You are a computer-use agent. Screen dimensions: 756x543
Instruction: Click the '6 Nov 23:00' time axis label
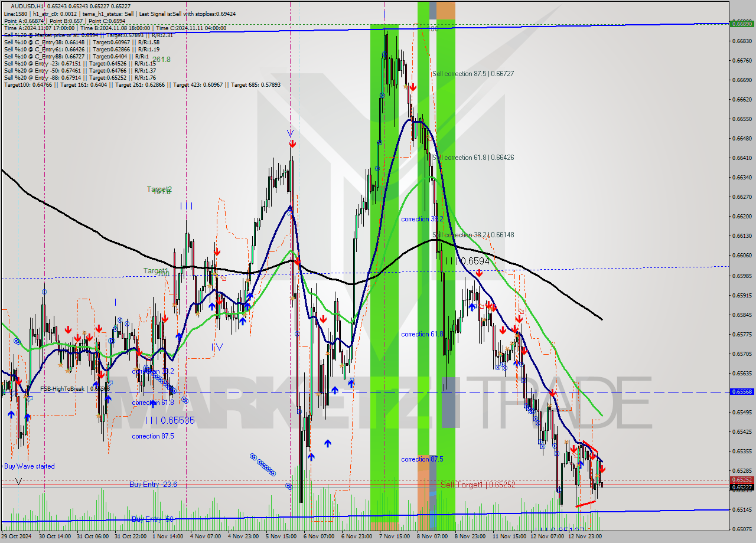(x=357, y=537)
